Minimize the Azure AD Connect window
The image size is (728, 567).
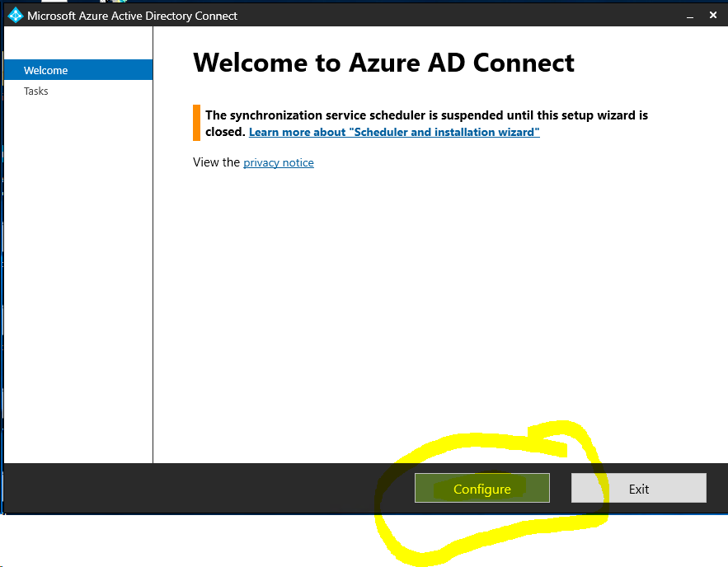coord(690,16)
